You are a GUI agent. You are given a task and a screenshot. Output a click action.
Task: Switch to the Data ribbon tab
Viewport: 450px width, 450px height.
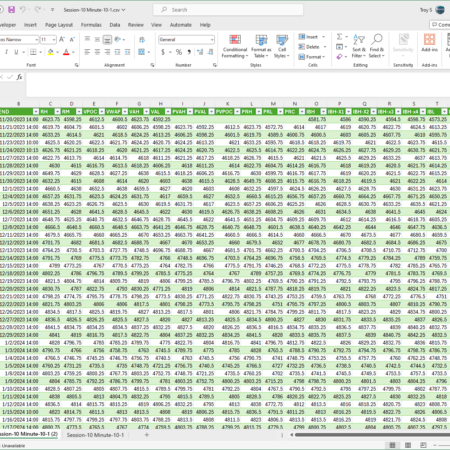pyautogui.click(x=115, y=25)
